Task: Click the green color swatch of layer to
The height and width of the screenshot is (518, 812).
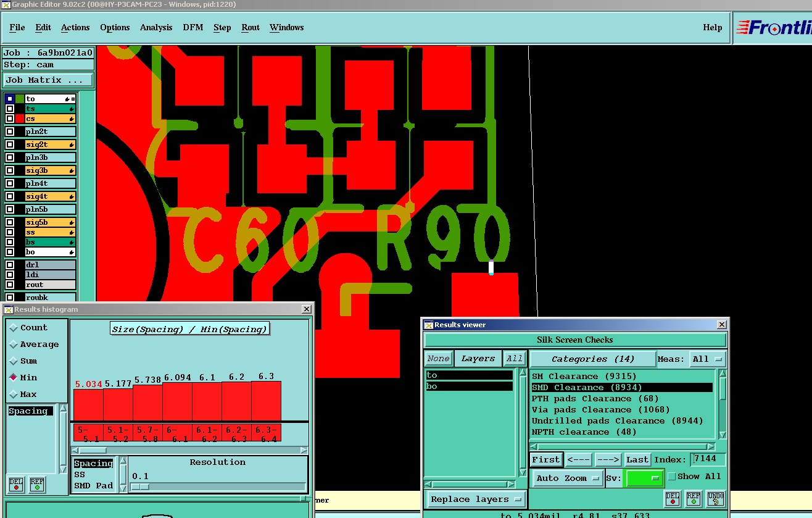Action: pyautogui.click(x=20, y=99)
